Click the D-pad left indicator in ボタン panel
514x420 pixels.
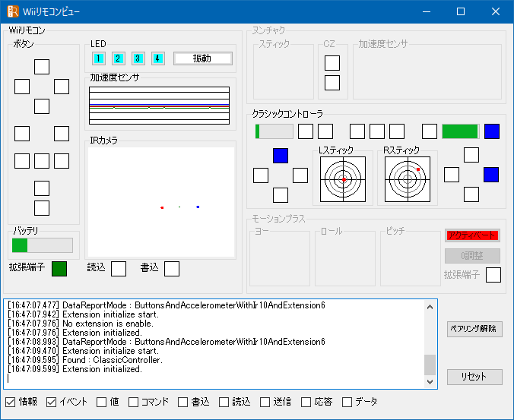point(22,87)
